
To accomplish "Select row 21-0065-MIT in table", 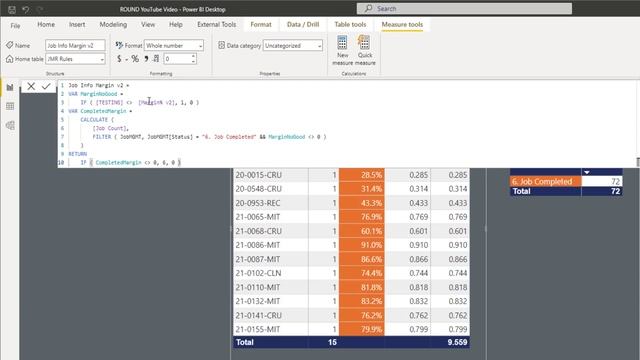I will pyautogui.click(x=351, y=217).
